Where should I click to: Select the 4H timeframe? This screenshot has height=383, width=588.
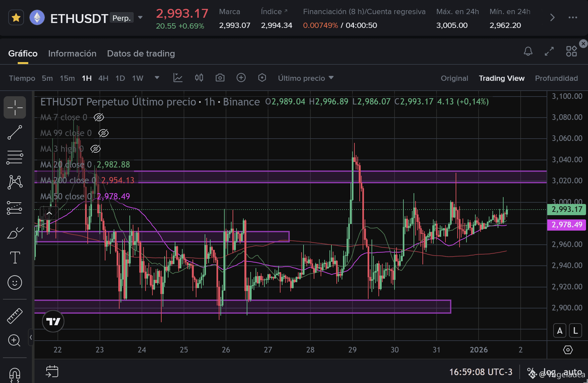[103, 78]
